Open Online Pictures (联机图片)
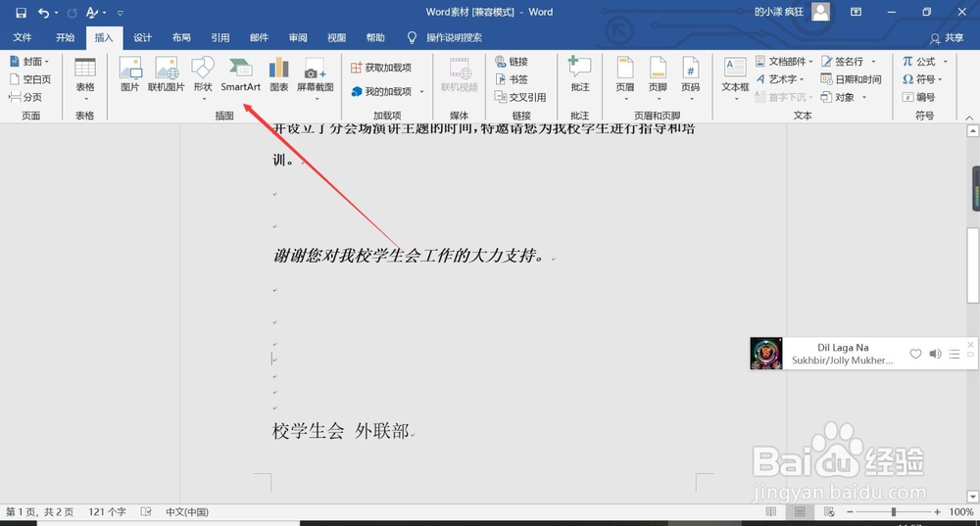The height and width of the screenshot is (526, 980). (167, 74)
